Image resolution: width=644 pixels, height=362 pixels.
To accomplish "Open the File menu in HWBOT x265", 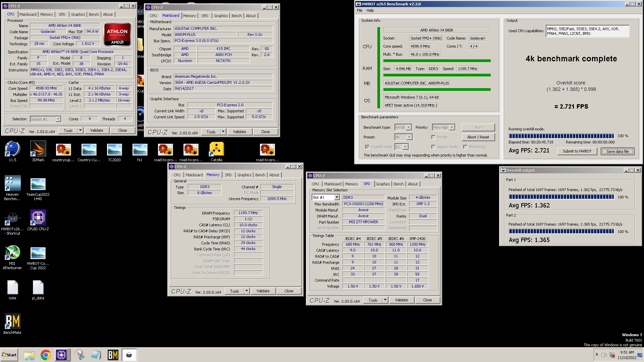I will click(x=360, y=10).
